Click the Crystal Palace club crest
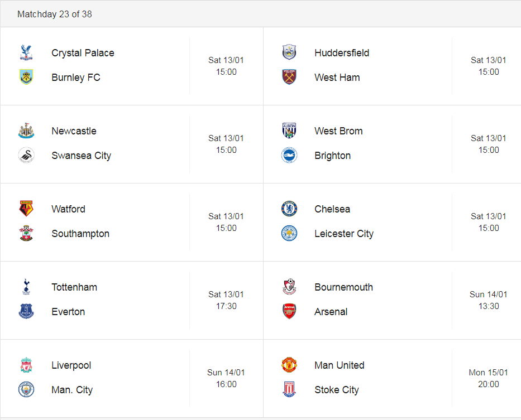Viewport: 521px width, 420px height. coord(26,52)
